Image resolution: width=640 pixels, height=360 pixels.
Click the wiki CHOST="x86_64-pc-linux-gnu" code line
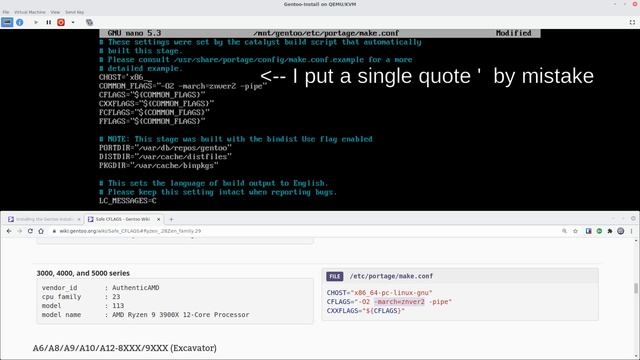coord(379,293)
